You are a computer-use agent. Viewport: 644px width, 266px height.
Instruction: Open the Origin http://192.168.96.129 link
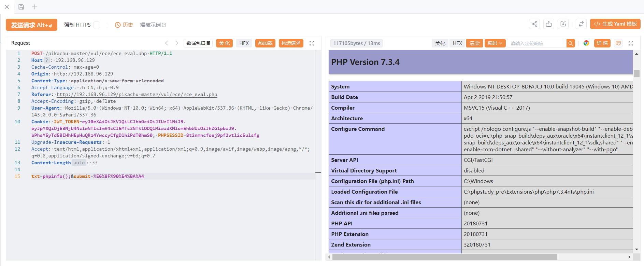click(x=83, y=74)
